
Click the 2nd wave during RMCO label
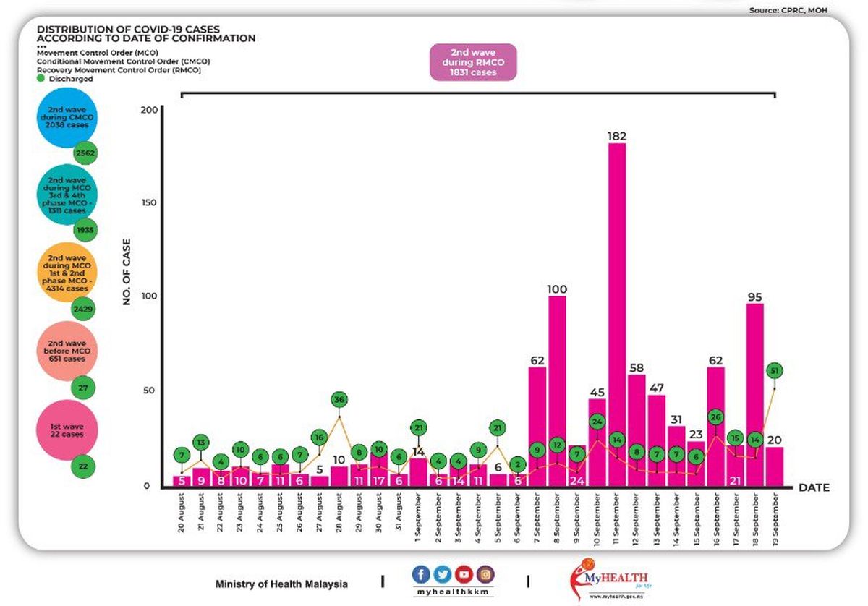473,62
